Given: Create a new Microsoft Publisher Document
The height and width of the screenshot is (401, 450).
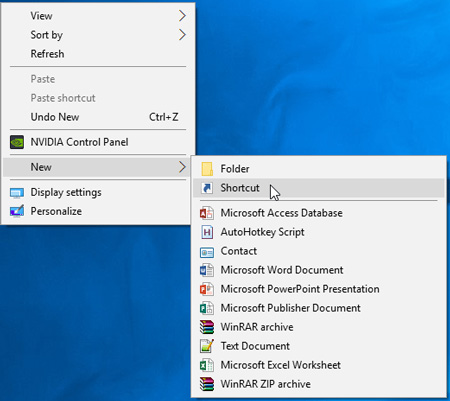Looking at the screenshot, I should point(319,308).
